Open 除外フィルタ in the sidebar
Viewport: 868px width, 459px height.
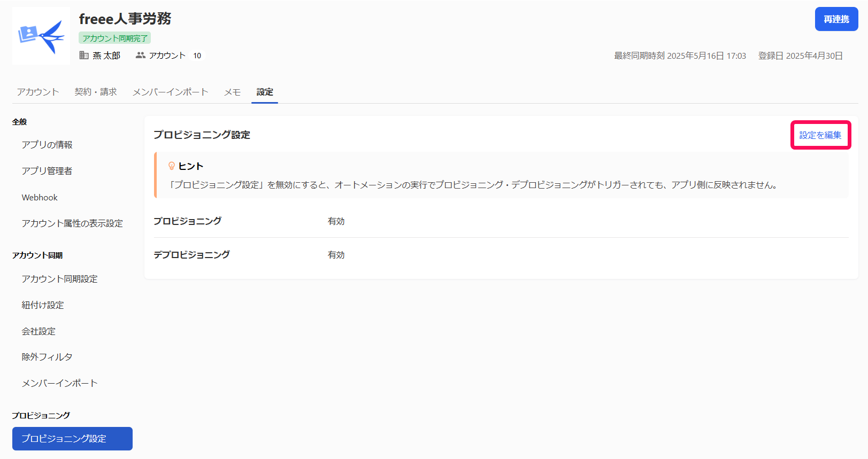(47, 357)
